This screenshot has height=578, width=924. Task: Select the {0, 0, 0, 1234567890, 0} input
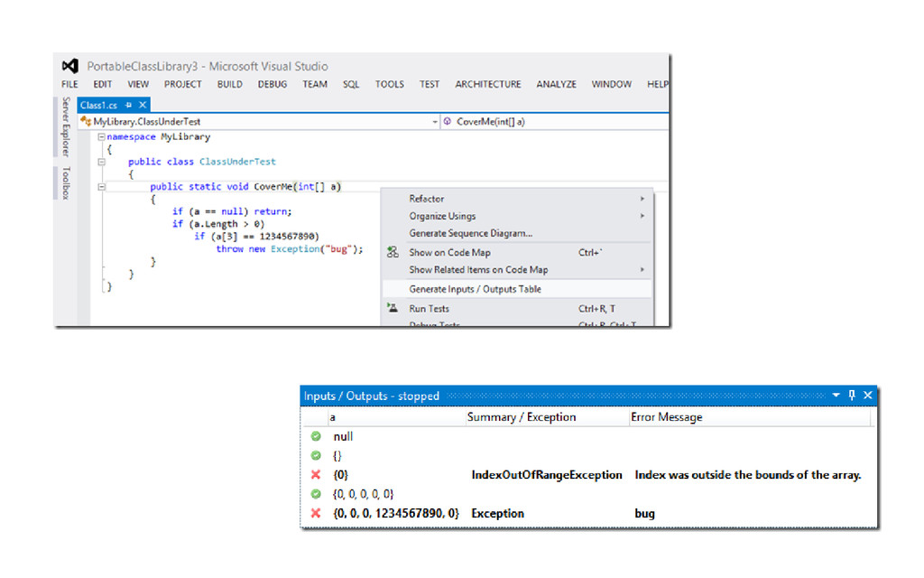[x=396, y=513]
